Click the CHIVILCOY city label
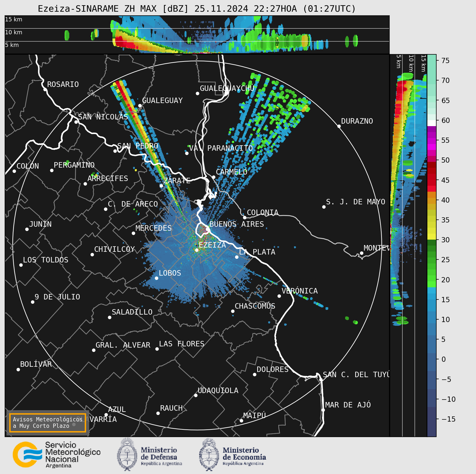 click(x=114, y=249)
